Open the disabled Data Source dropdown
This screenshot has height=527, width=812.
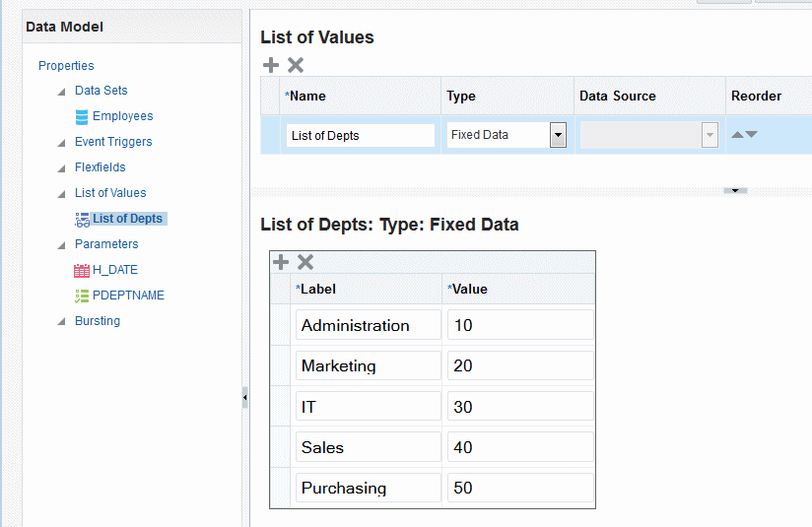710,136
